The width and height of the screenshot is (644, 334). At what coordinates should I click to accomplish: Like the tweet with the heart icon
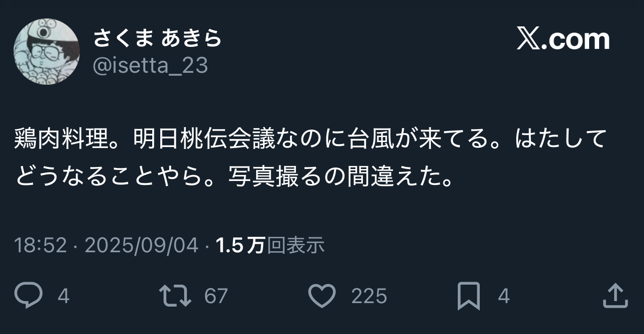click(x=322, y=296)
